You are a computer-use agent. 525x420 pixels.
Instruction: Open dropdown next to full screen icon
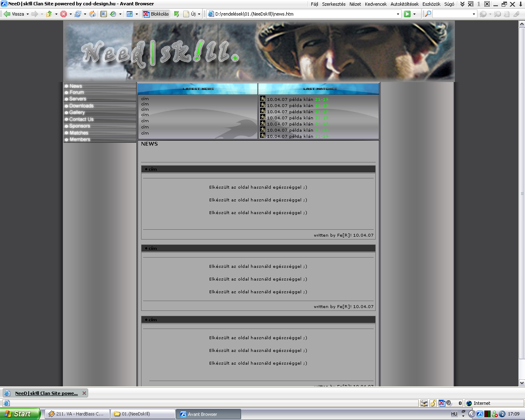pos(137,14)
